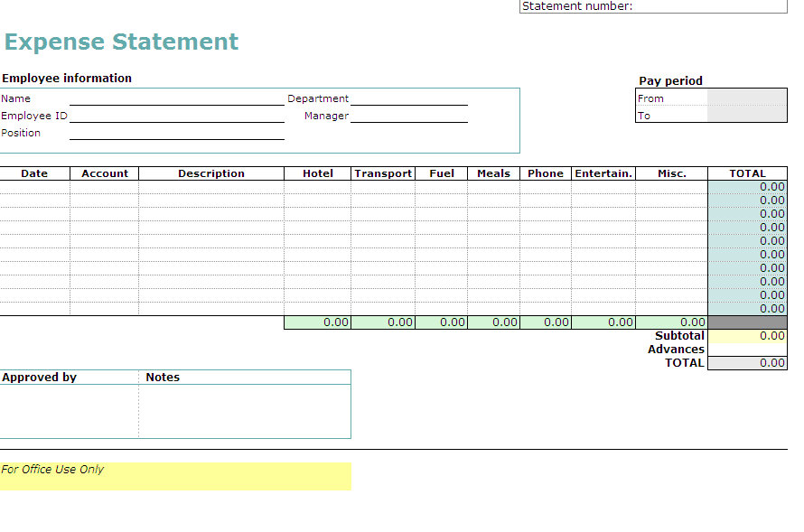Click the Transport column header
The image size is (804, 532).
[383, 173]
